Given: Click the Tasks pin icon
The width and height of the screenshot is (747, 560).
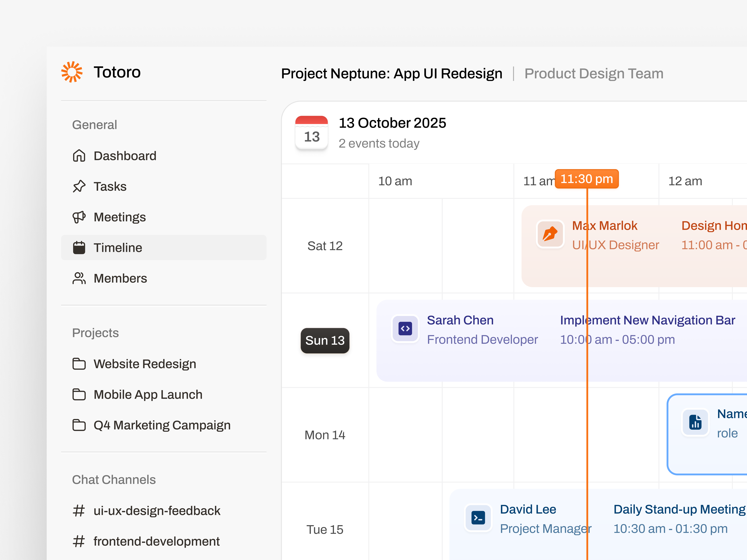Looking at the screenshot, I should (79, 186).
